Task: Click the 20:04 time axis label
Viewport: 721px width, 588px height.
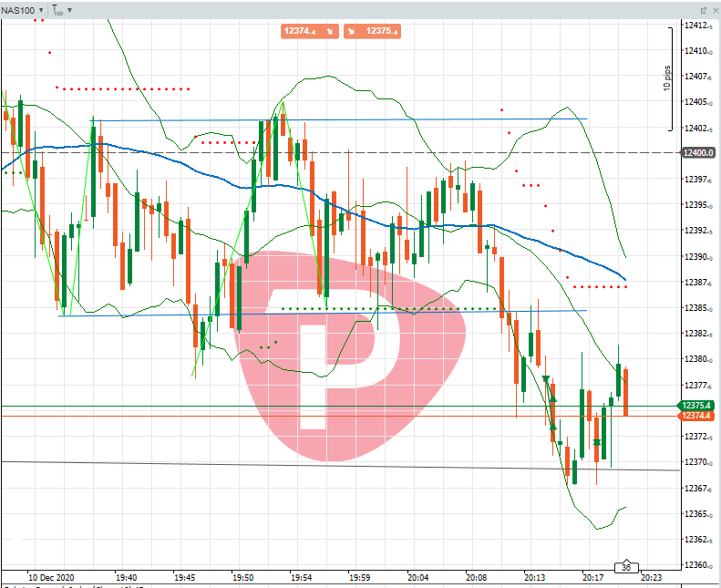Action: pos(418,577)
